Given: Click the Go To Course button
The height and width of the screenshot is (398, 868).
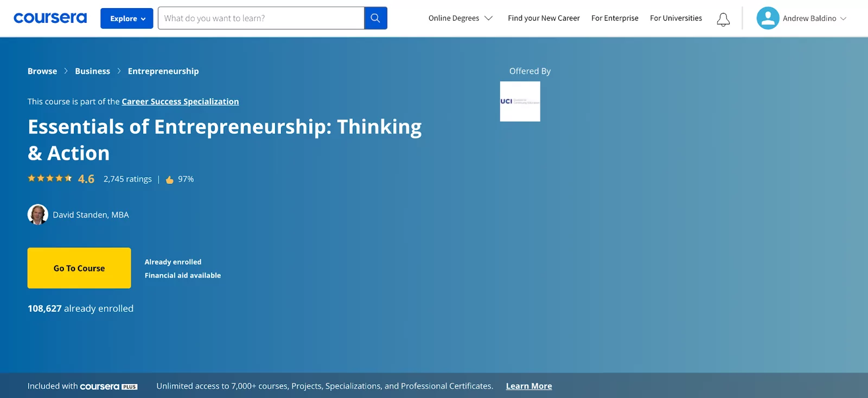Looking at the screenshot, I should point(79,268).
